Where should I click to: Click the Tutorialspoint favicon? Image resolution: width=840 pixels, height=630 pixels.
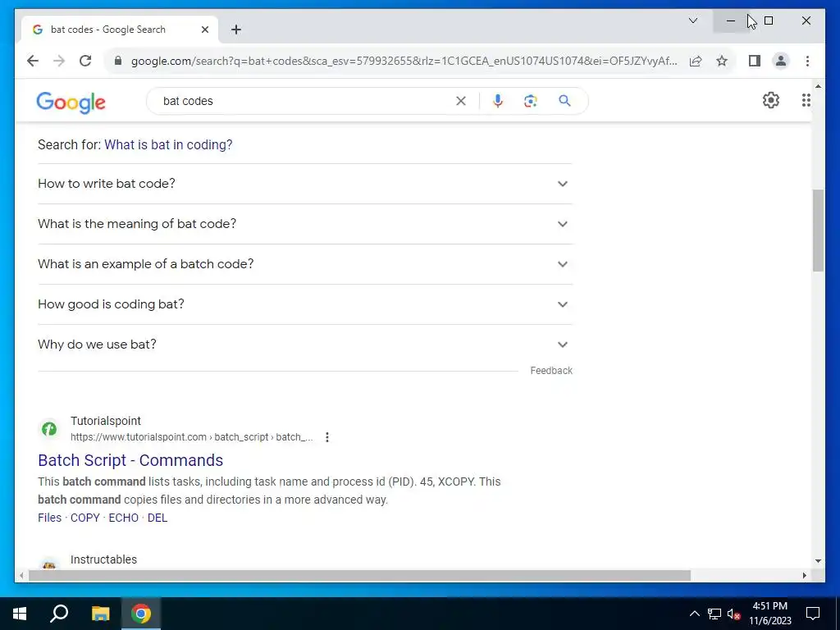(x=49, y=428)
